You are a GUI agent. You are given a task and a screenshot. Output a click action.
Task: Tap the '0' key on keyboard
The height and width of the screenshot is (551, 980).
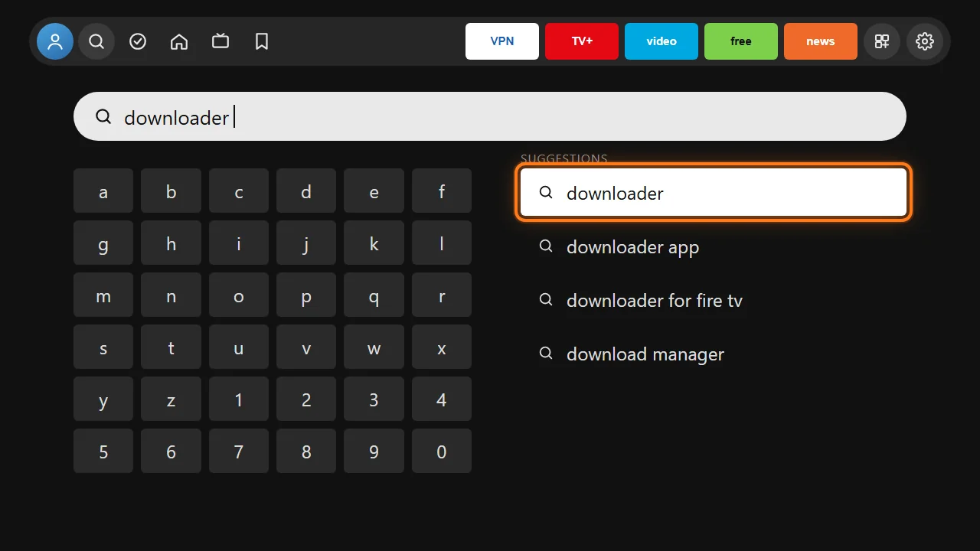coord(442,451)
